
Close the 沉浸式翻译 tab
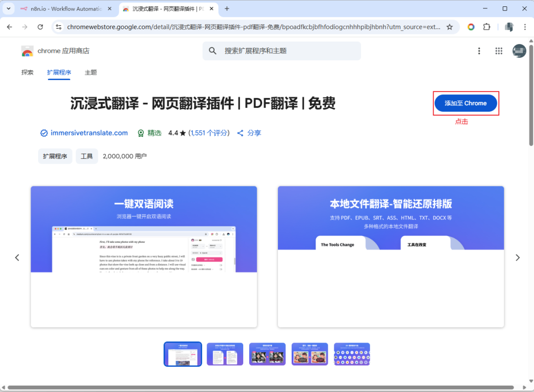pos(212,9)
